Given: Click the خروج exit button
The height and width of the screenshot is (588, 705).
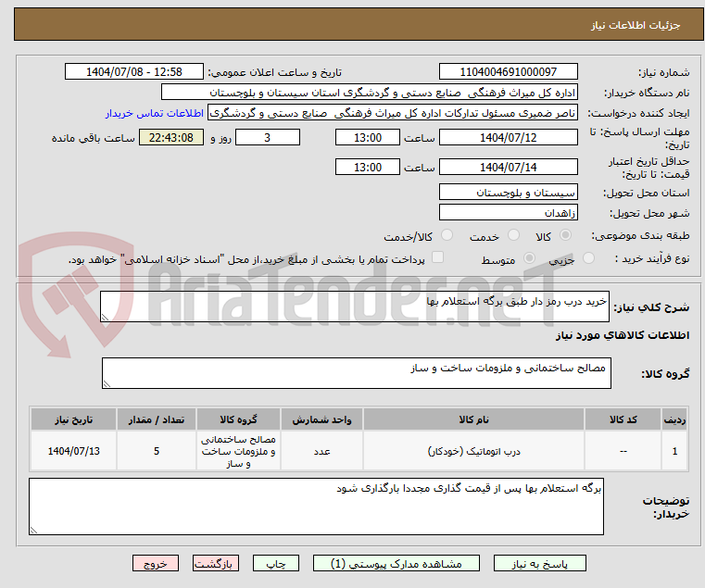Looking at the screenshot, I should click(x=156, y=563).
